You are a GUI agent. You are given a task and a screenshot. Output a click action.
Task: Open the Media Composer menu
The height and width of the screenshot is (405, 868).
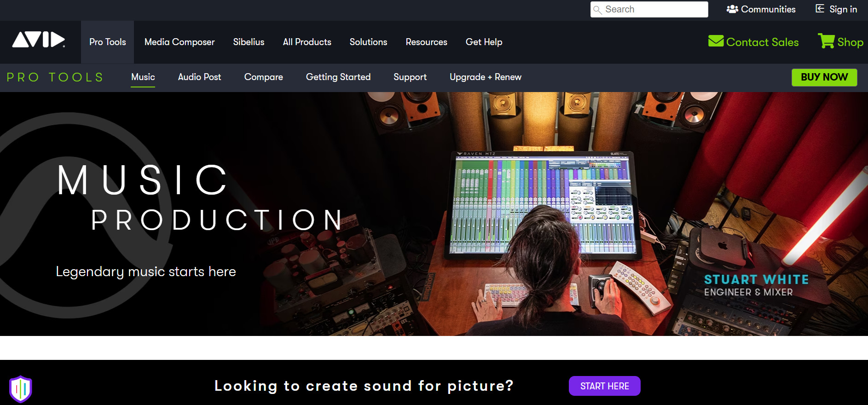179,42
